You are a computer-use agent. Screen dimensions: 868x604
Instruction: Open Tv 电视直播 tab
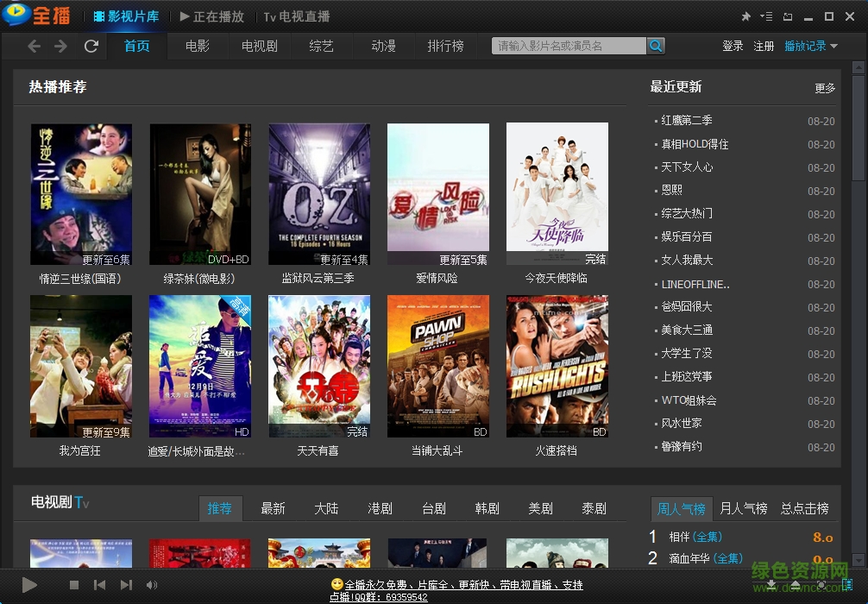point(297,16)
